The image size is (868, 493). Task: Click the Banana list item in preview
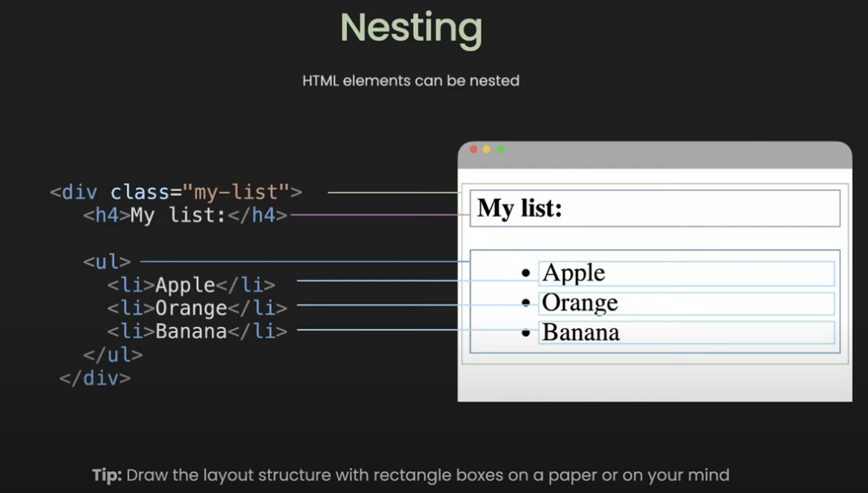(x=687, y=333)
